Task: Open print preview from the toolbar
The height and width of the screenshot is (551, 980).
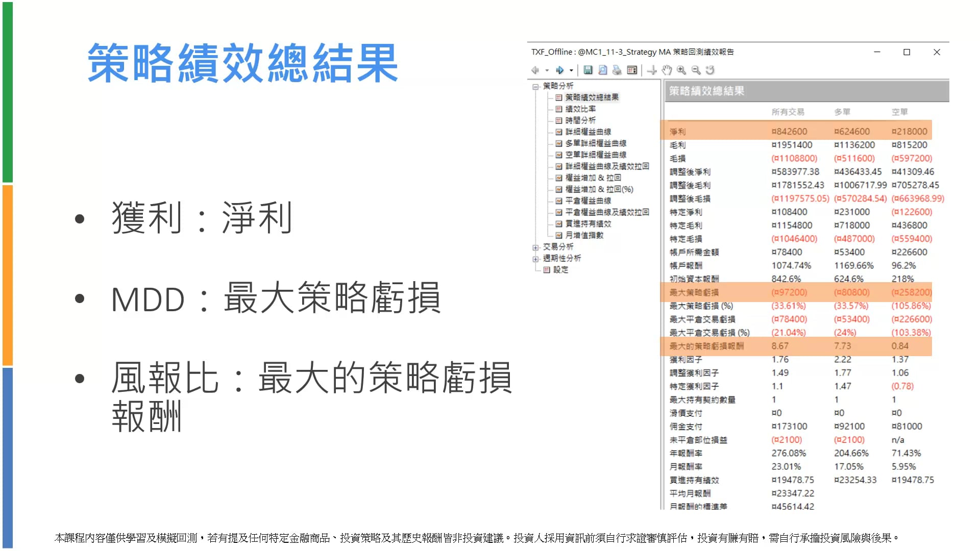Action: coord(603,70)
